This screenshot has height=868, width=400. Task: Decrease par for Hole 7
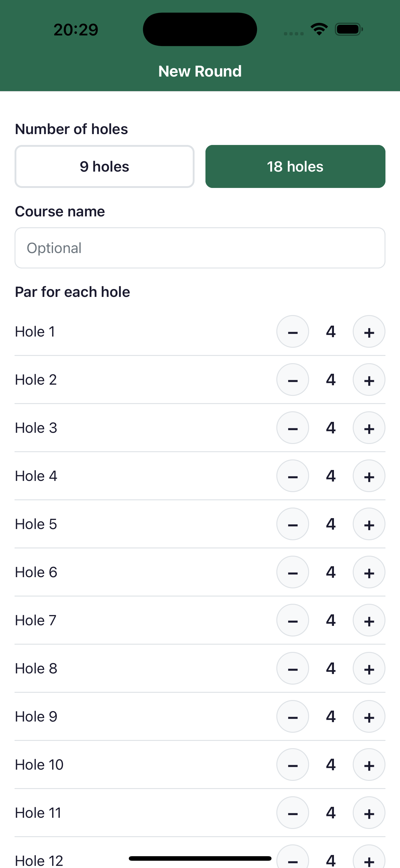point(292,620)
